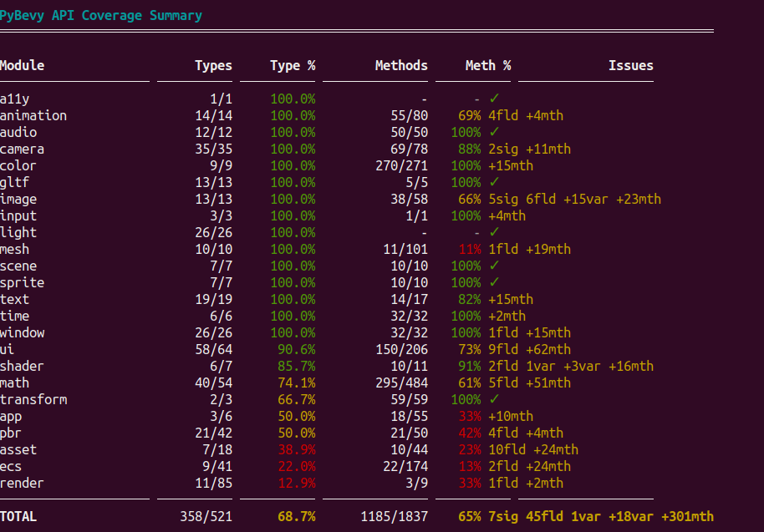Click the TOTAL row label
Image resolution: width=764 pixels, height=532 pixels.
point(18,517)
